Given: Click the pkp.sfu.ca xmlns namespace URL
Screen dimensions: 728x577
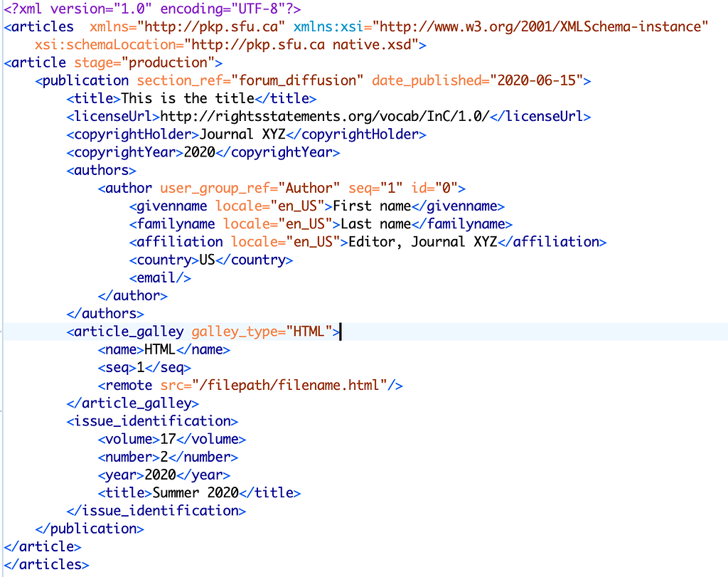Looking at the screenshot, I should pyautogui.click(x=211, y=27).
